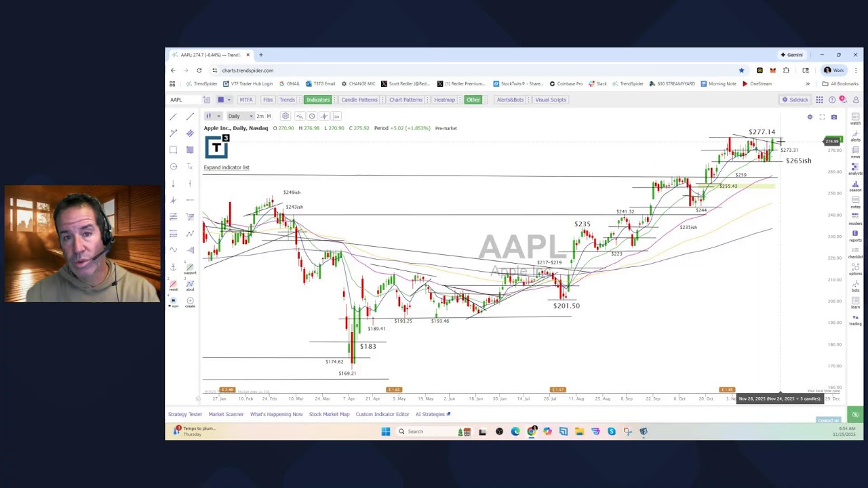Open the Strategy Tester tab
This screenshot has height=488, width=868.
tap(185, 414)
